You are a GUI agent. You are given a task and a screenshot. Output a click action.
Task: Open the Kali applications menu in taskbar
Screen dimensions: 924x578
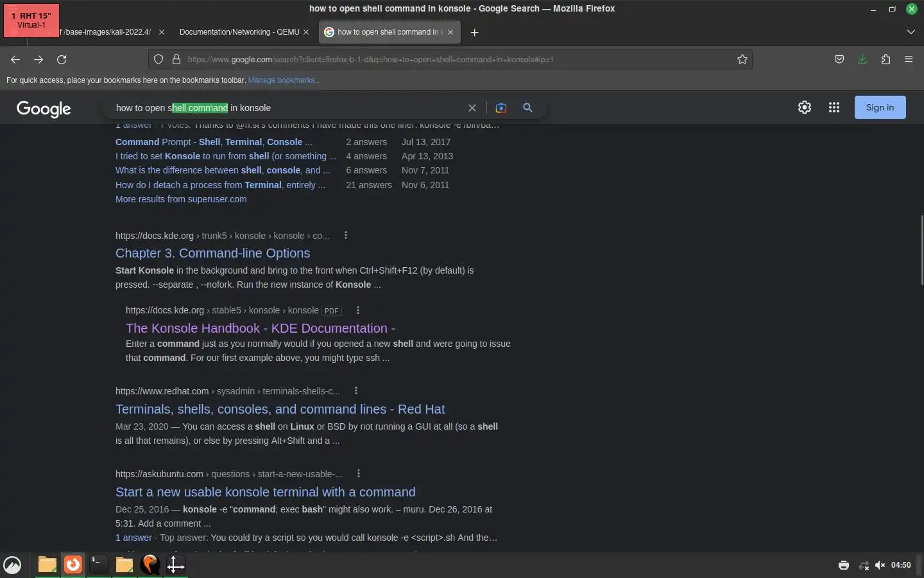[12, 565]
